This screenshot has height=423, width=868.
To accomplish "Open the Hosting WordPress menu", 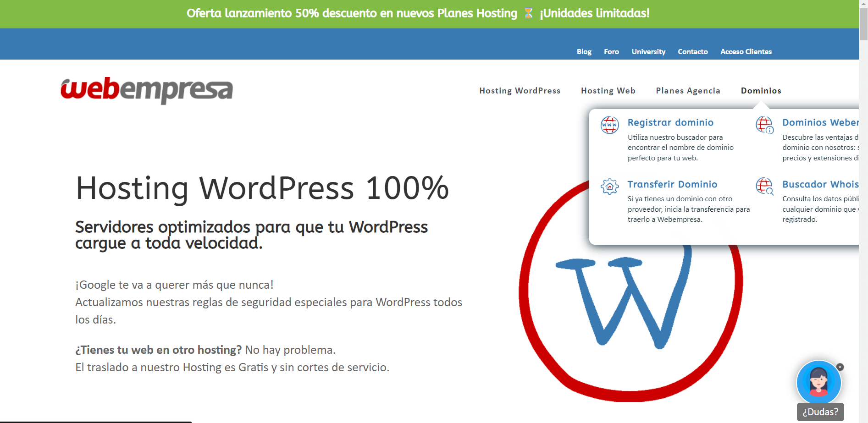I will coord(520,91).
